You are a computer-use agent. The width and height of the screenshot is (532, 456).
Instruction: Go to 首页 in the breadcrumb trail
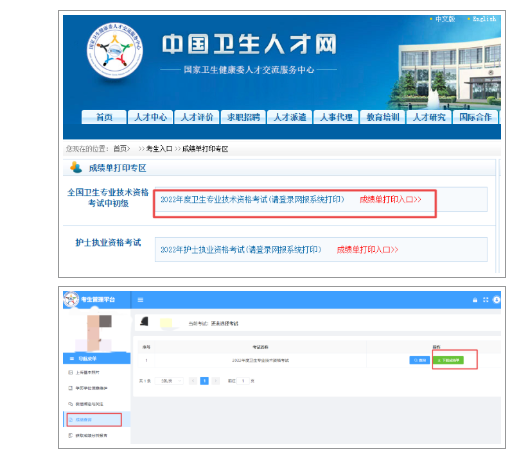click(x=121, y=149)
